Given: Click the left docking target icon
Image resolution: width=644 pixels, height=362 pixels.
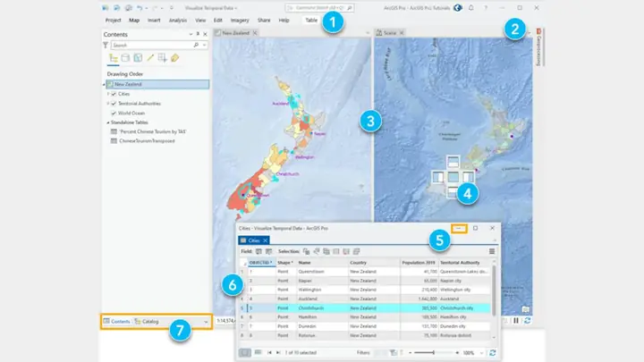Looking at the screenshot, I should (x=437, y=177).
